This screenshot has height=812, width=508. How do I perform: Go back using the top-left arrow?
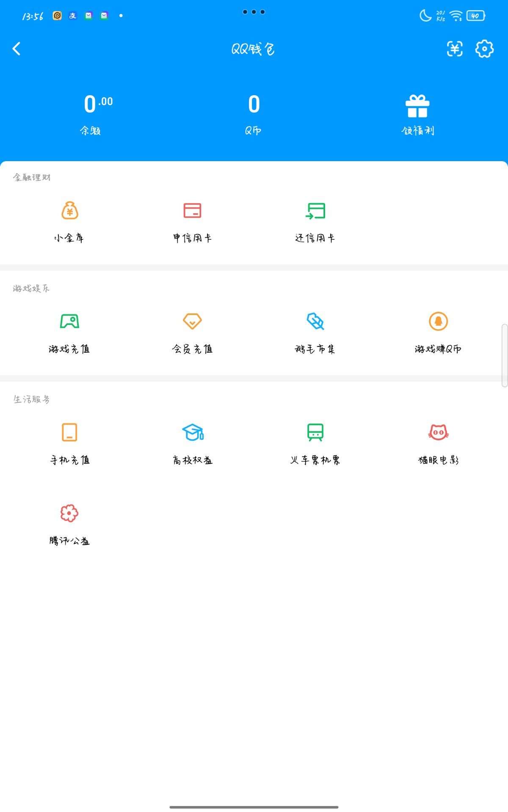[17, 49]
